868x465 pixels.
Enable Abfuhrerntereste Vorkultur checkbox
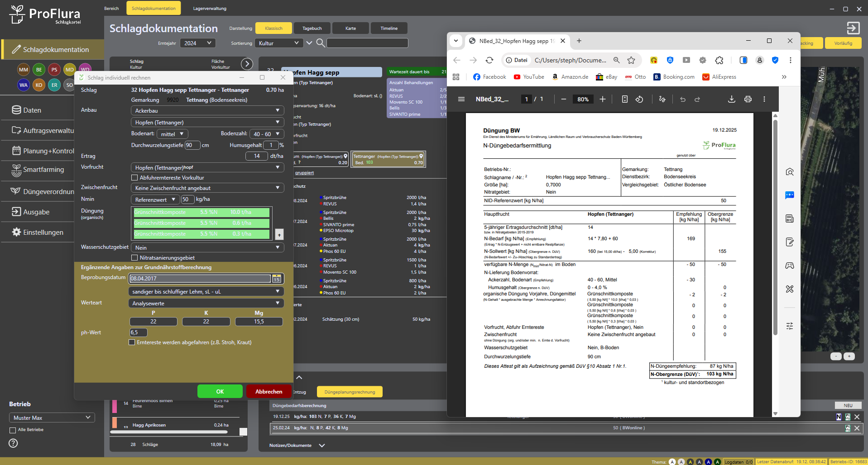point(134,178)
